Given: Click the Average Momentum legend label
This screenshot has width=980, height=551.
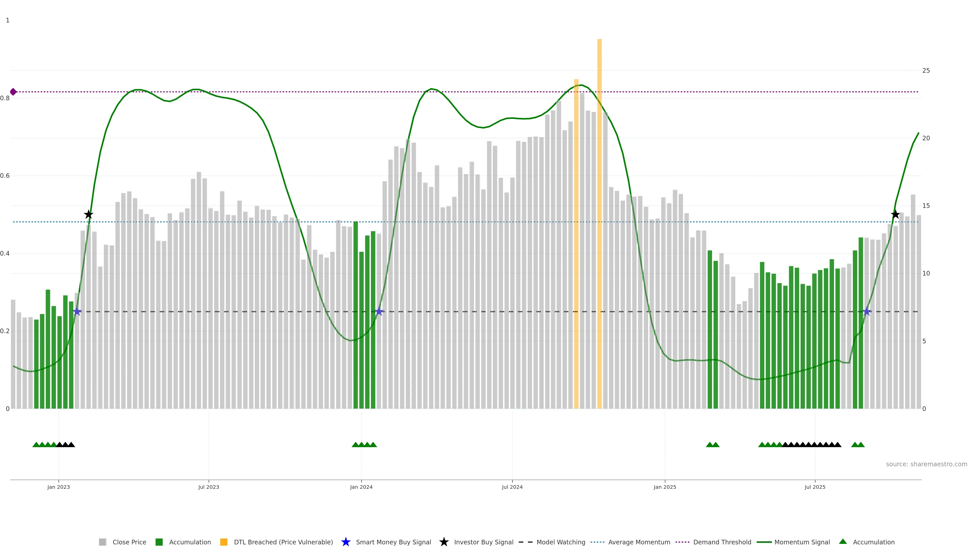Looking at the screenshot, I should click(x=639, y=542).
